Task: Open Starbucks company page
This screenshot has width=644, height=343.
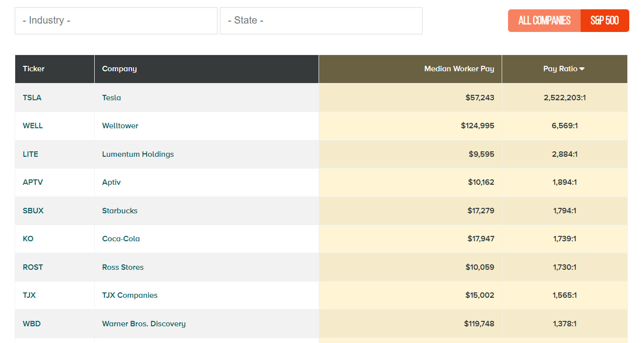Action: click(x=120, y=210)
